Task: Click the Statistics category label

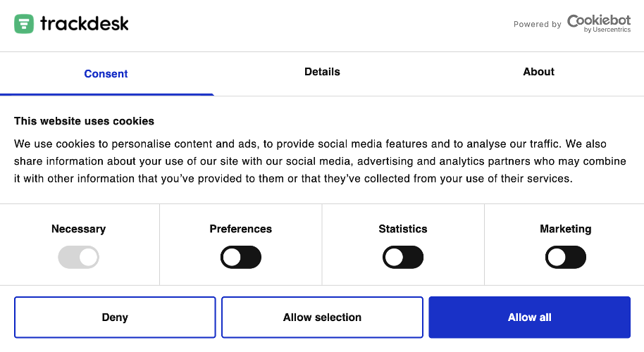Action: click(x=403, y=229)
